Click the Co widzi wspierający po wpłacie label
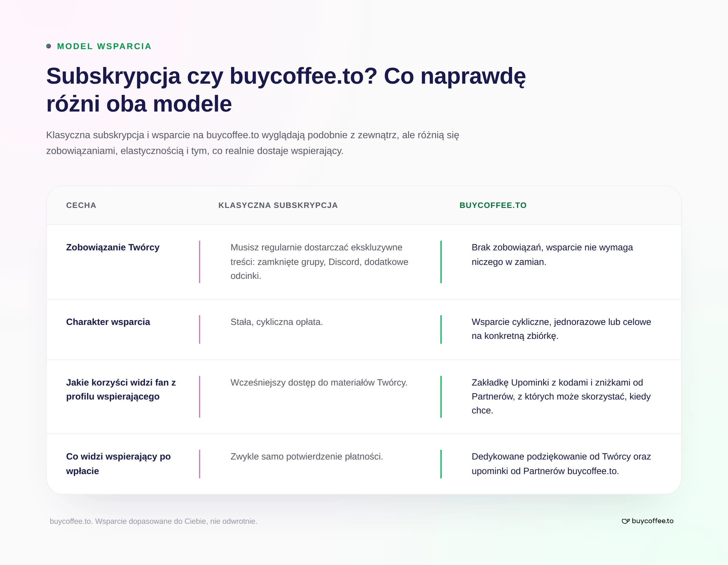 [x=118, y=464]
